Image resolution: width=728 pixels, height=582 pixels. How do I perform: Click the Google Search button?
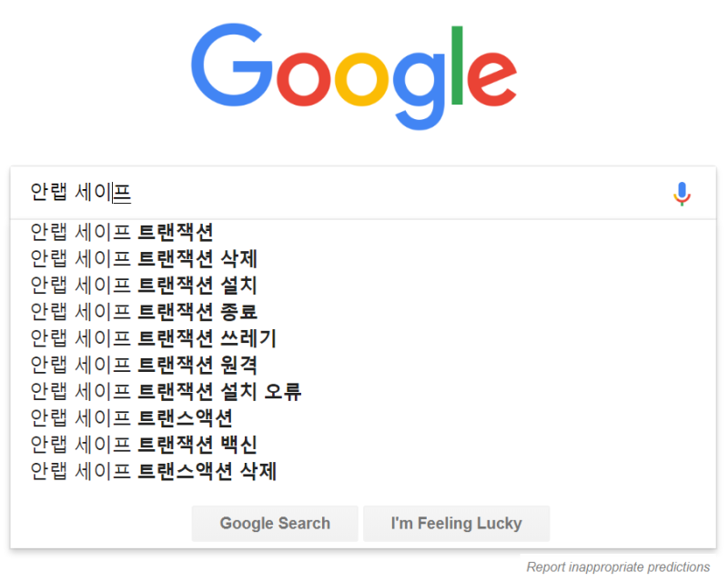(275, 524)
